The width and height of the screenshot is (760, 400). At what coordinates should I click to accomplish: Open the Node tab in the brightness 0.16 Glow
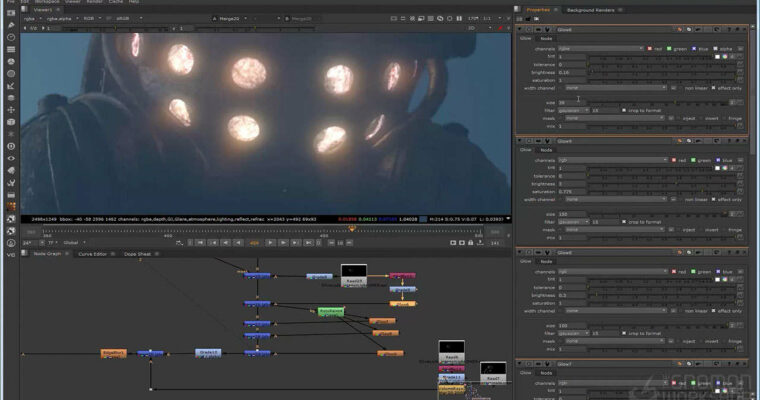point(546,38)
